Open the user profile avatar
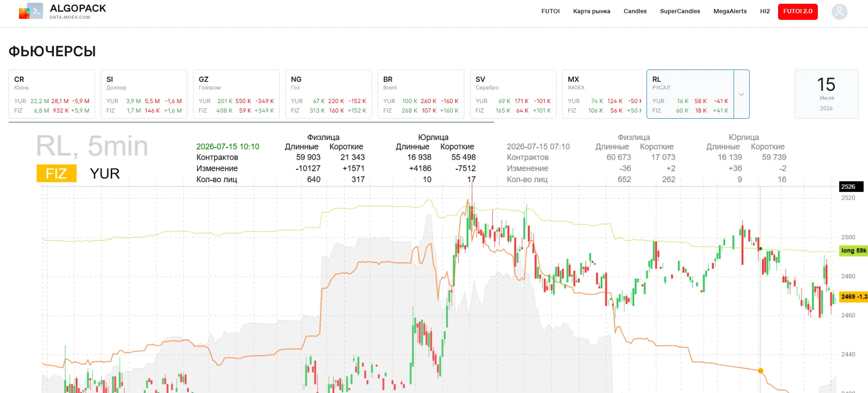The height and width of the screenshot is (393, 868). [839, 11]
